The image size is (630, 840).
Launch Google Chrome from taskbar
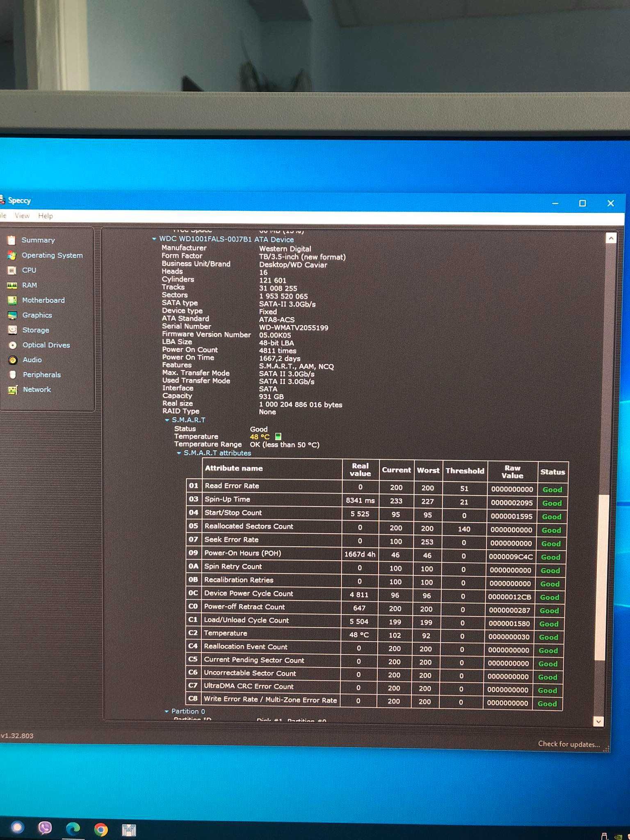[x=101, y=830]
